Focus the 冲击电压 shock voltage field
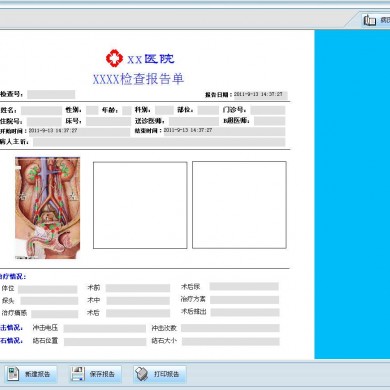This screenshot has width=390, height=390. pos(105,328)
